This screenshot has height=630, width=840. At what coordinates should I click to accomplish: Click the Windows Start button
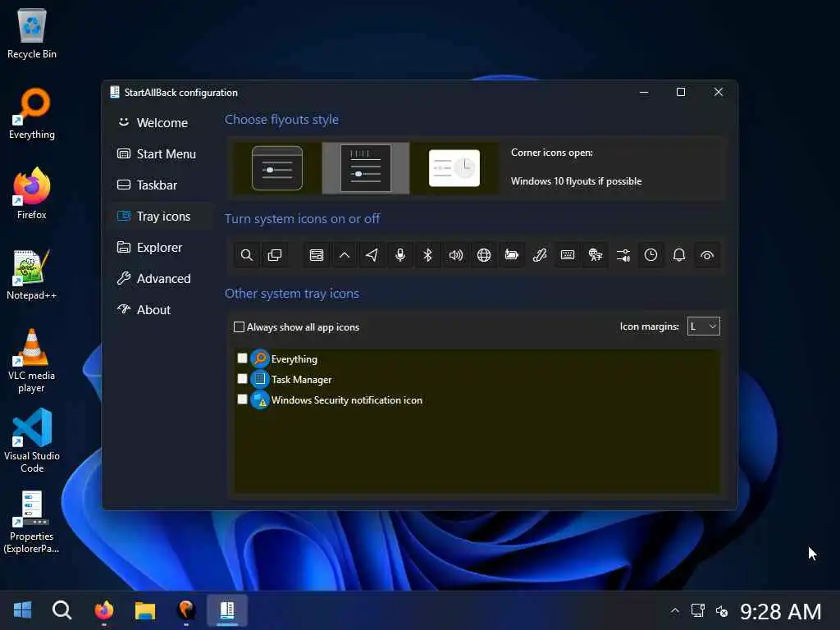[x=22, y=609]
